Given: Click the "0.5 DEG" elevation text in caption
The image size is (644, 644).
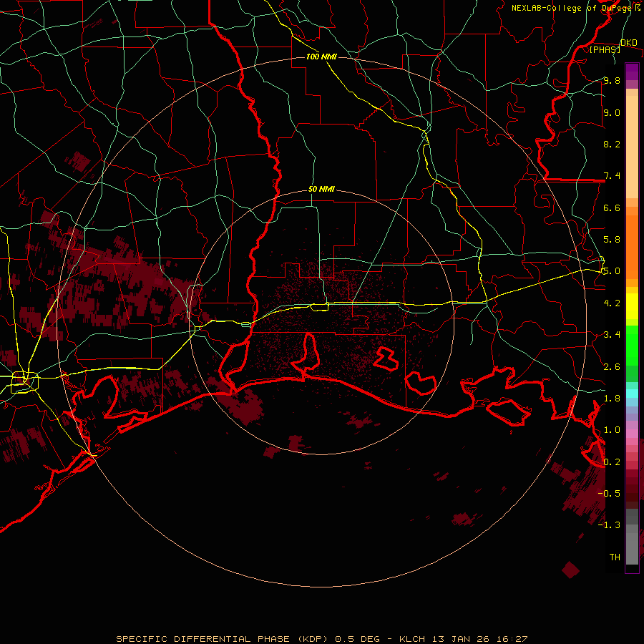Looking at the screenshot, I should pos(357,639).
